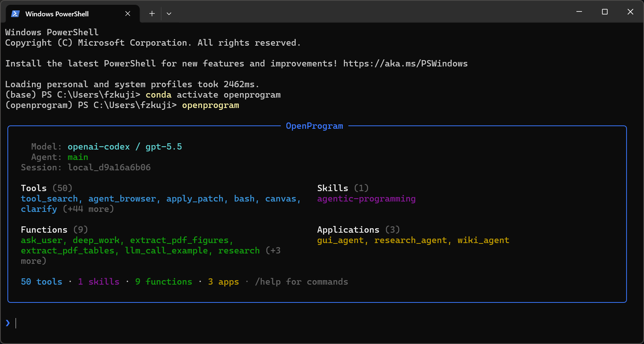
Task: Click the research function name
Action: tap(239, 250)
